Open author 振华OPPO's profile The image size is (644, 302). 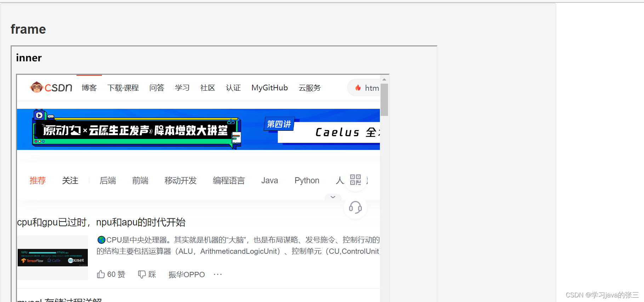(x=187, y=275)
